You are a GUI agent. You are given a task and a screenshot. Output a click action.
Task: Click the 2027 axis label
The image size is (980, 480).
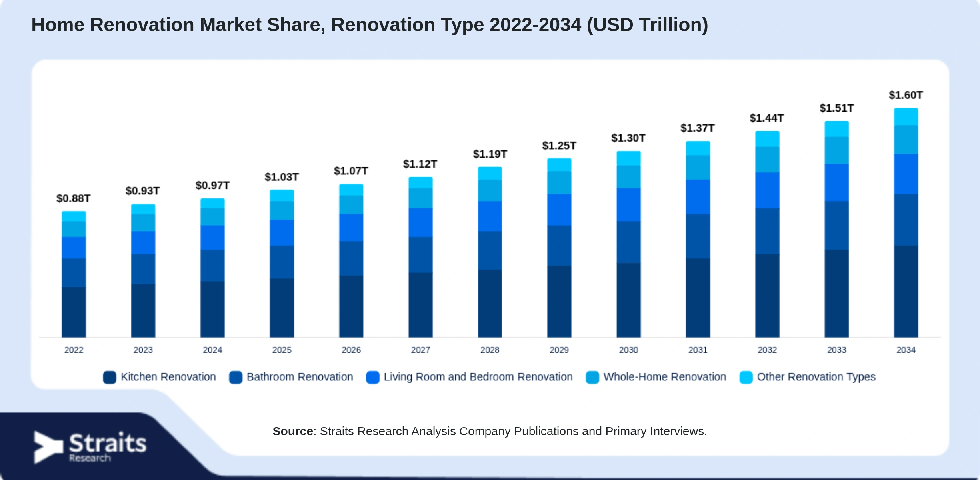(x=420, y=350)
